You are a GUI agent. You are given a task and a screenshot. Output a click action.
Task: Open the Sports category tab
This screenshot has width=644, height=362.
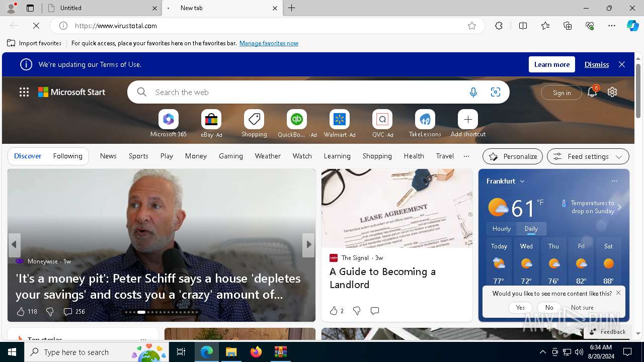[138, 156]
